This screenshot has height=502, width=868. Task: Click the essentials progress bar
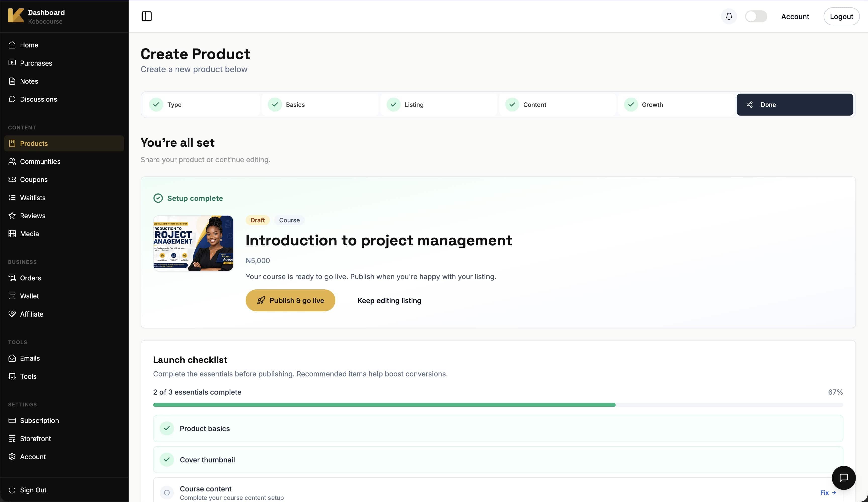coord(498,405)
